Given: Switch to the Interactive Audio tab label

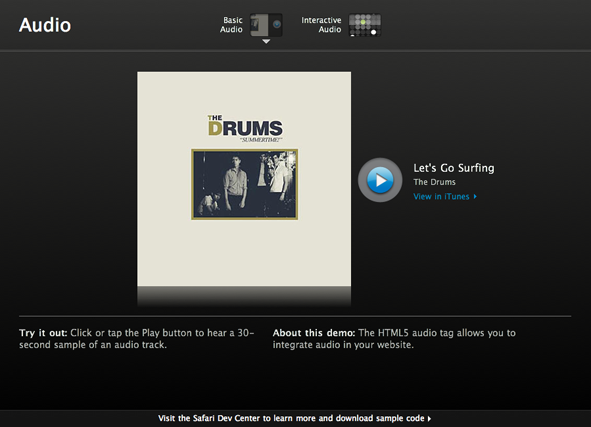Looking at the screenshot, I should pos(321,25).
